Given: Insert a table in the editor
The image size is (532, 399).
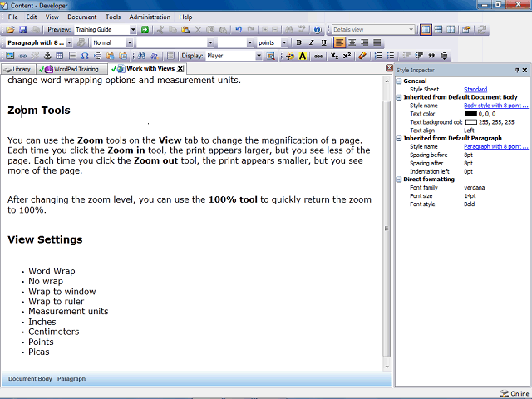Looking at the screenshot, I should pyautogui.click(x=60, y=56).
